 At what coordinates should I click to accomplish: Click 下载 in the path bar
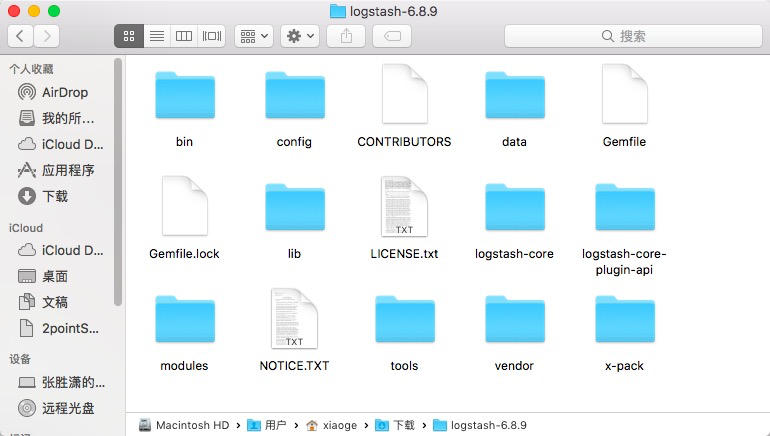pyautogui.click(x=395, y=425)
